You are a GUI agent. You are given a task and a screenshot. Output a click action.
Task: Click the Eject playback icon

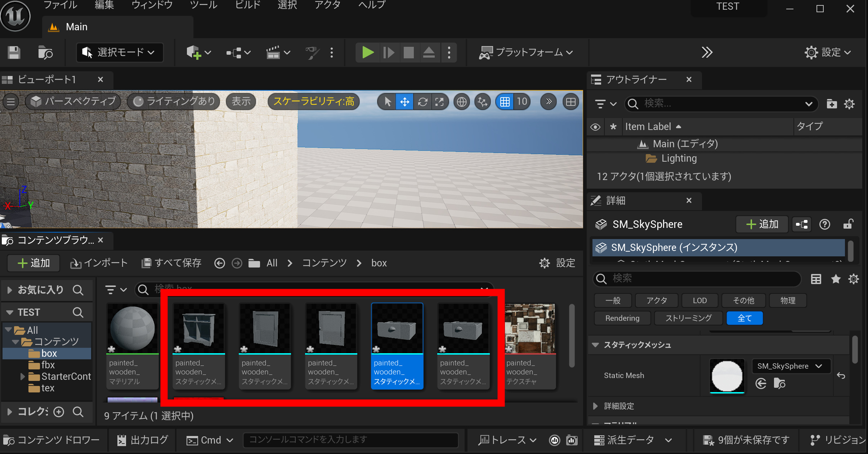pos(429,53)
